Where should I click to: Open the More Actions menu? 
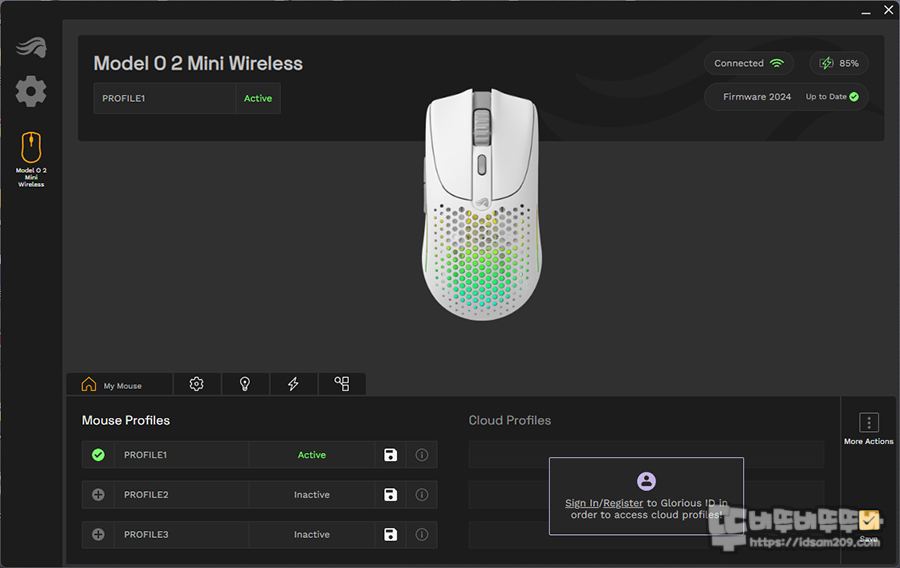tap(868, 429)
